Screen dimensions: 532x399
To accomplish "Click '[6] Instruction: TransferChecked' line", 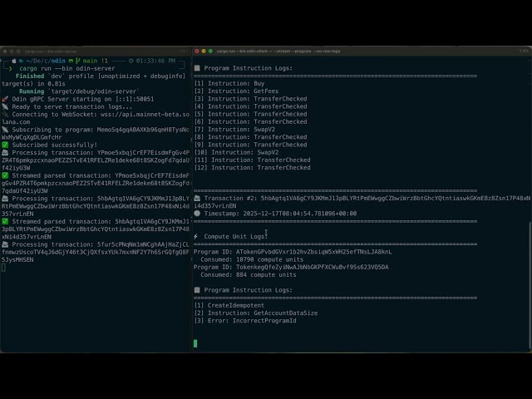I will point(251,122).
